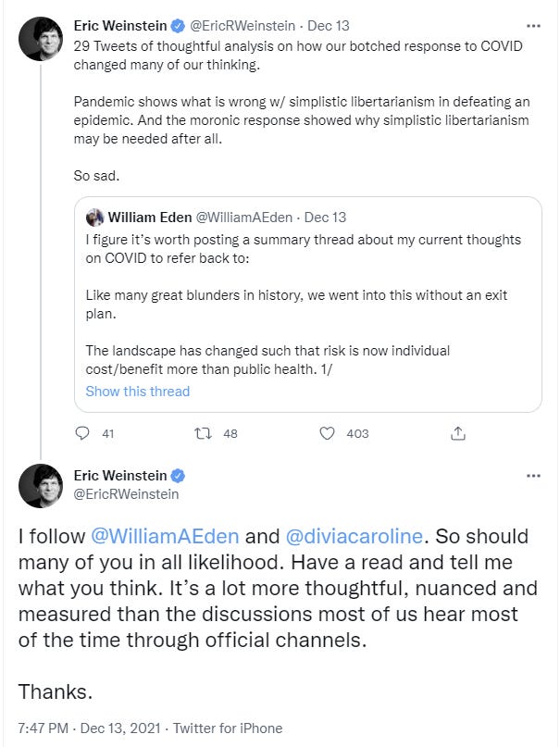Click the @EricRWeinstein handle on the second tweet
Image resolution: width=560 pixels, height=747 pixels.
126,494
